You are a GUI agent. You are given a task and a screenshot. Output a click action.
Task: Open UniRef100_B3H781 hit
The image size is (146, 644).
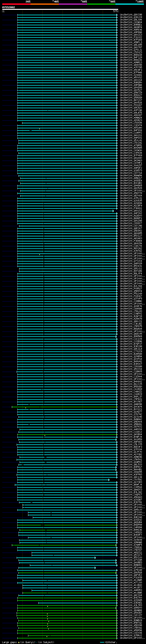pos(131,502)
